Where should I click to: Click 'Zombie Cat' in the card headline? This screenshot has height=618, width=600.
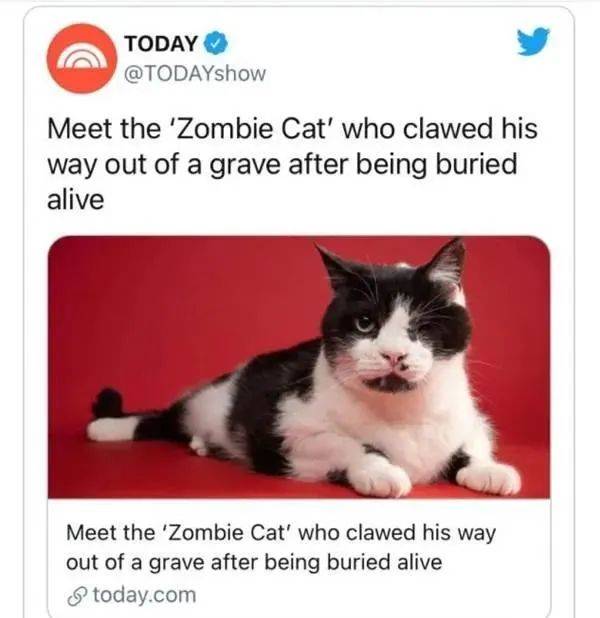[x=225, y=532]
